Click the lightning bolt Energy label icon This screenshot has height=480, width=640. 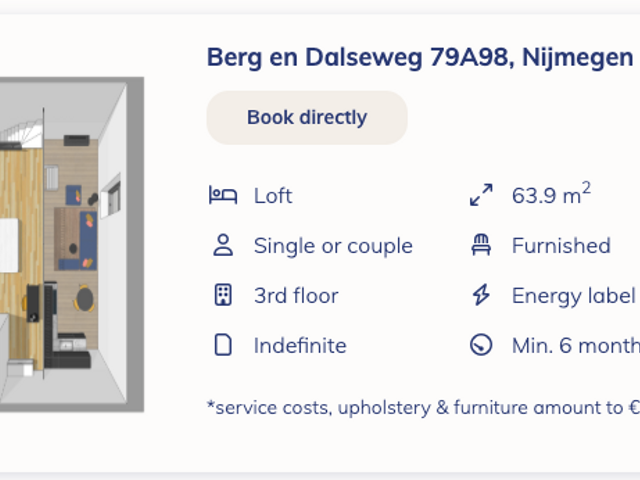pyautogui.click(x=481, y=296)
